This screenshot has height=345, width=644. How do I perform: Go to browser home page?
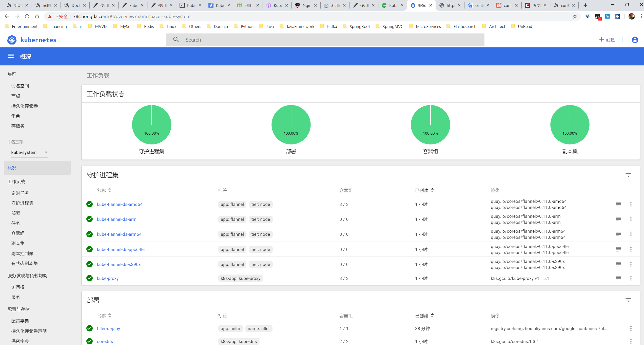click(x=37, y=16)
